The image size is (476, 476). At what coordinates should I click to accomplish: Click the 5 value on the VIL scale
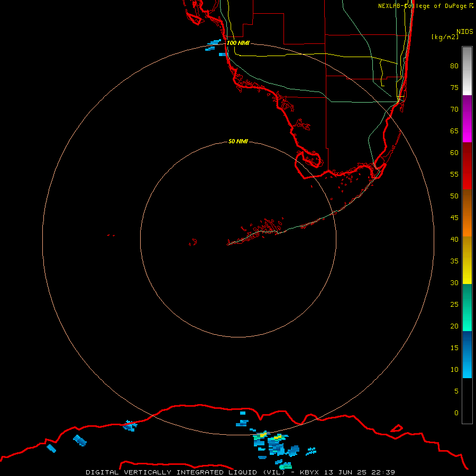pos(456,391)
